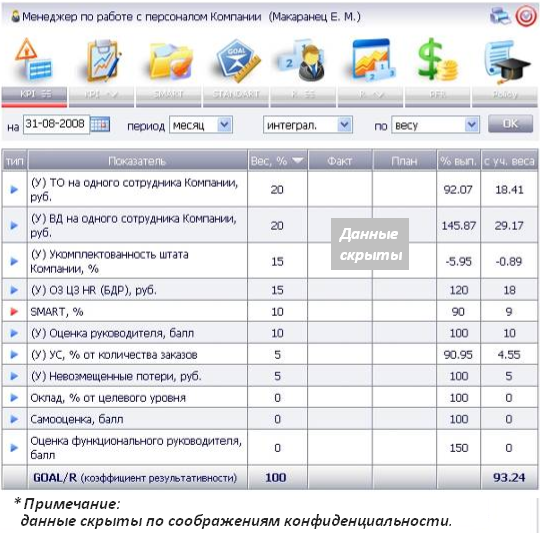Click the OK button
The image size is (540, 533).
(x=510, y=123)
